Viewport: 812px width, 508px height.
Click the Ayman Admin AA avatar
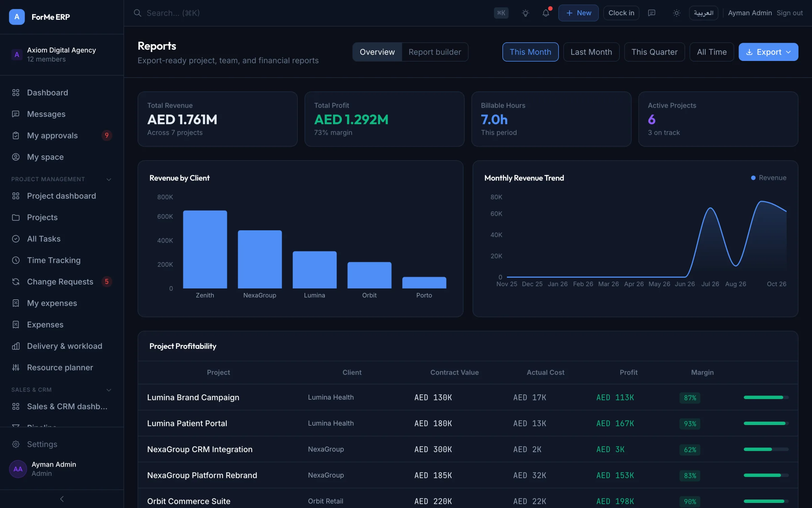coord(18,469)
